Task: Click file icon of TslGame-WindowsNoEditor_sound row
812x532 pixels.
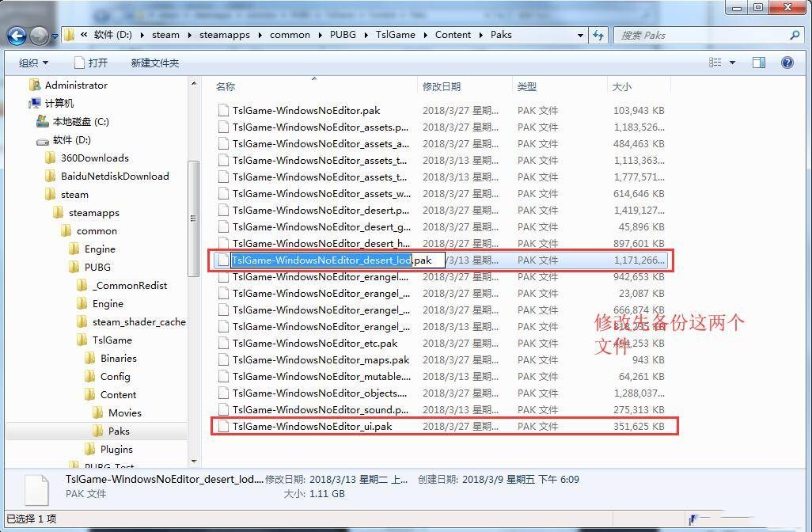Action: (x=223, y=409)
